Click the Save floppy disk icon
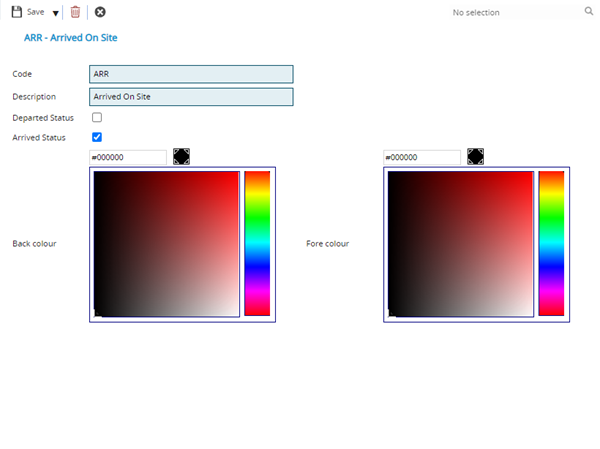 point(17,12)
